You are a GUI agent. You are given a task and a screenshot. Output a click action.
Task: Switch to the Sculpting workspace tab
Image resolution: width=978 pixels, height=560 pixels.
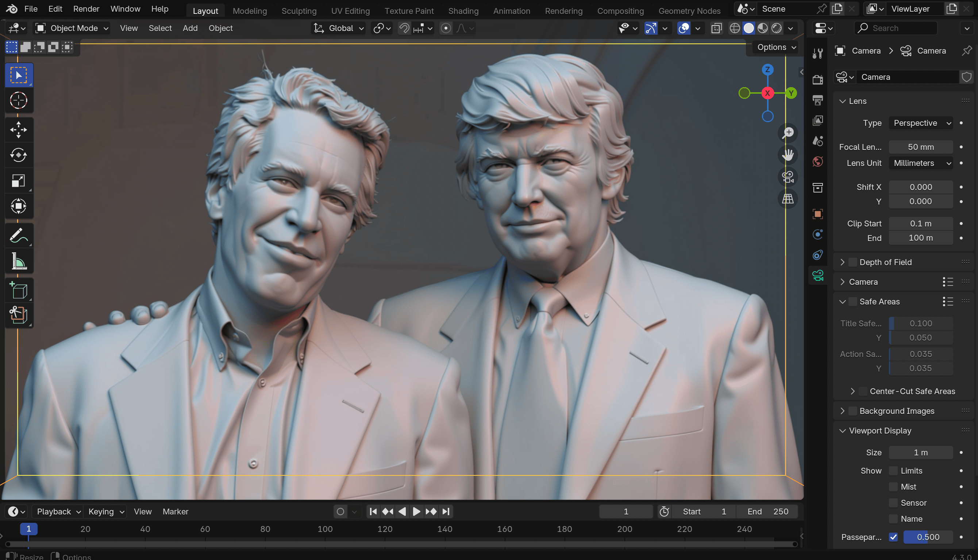(299, 11)
